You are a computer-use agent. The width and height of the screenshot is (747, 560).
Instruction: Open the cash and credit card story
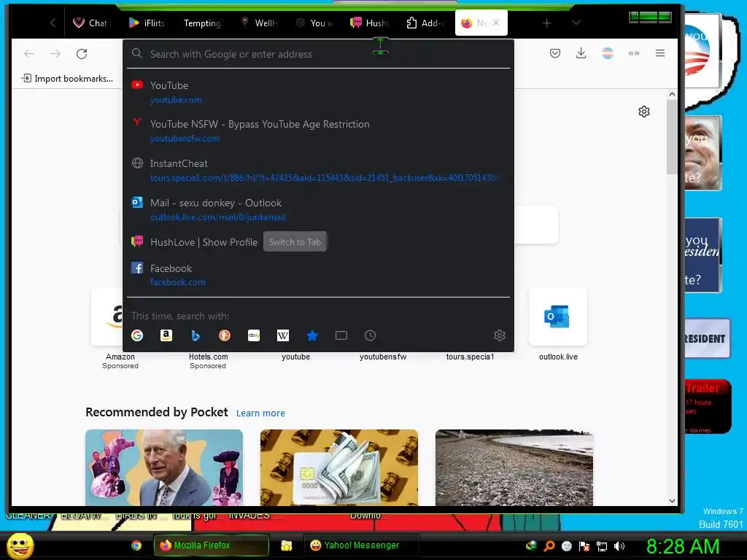(338, 467)
